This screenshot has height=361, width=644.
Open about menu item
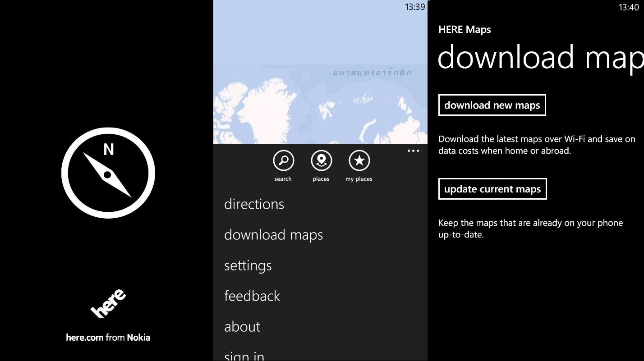242,327
